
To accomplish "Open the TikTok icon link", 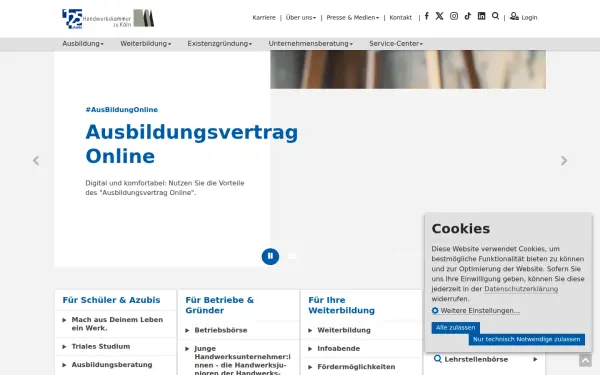I will pyautogui.click(x=468, y=16).
